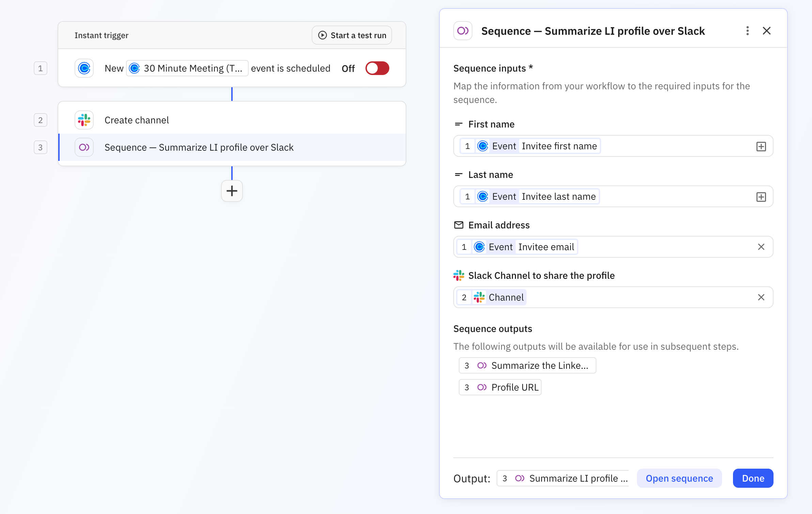Open the three-dot menu in the panel header
Image resolution: width=812 pixels, height=514 pixels.
(x=747, y=31)
